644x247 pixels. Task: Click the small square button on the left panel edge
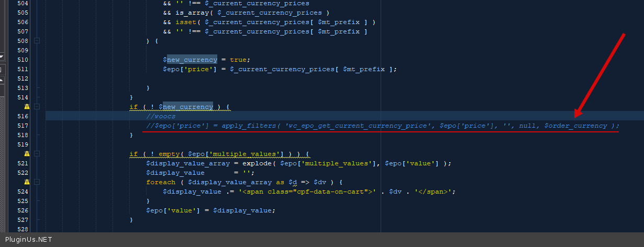[x=2, y=69]
